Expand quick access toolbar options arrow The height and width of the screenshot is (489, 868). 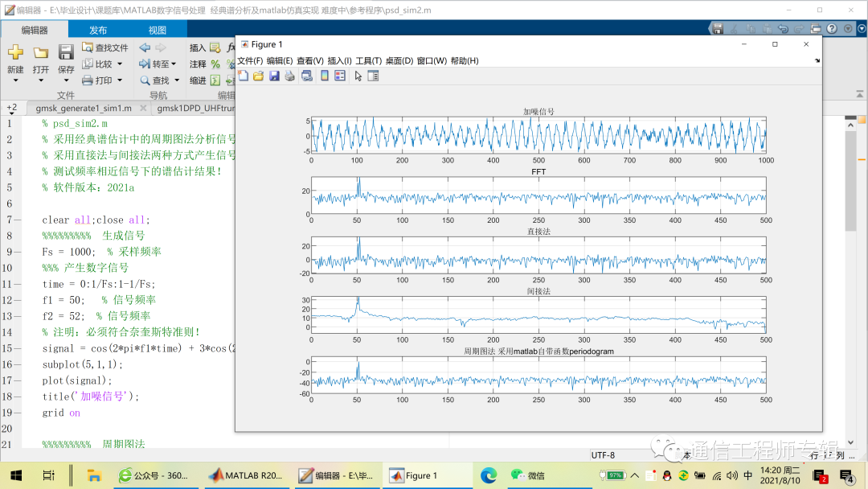[x=848, y=29]
